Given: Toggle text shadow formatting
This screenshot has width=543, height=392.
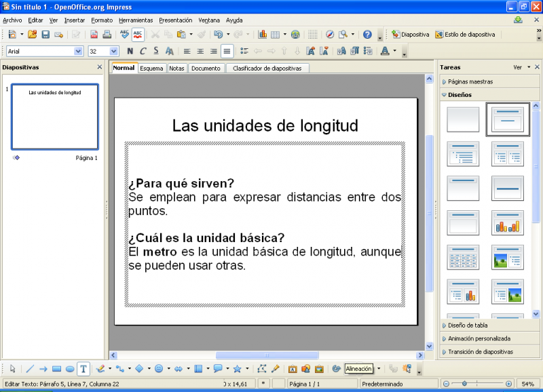Looking at the screenshot, I should 169,52.
